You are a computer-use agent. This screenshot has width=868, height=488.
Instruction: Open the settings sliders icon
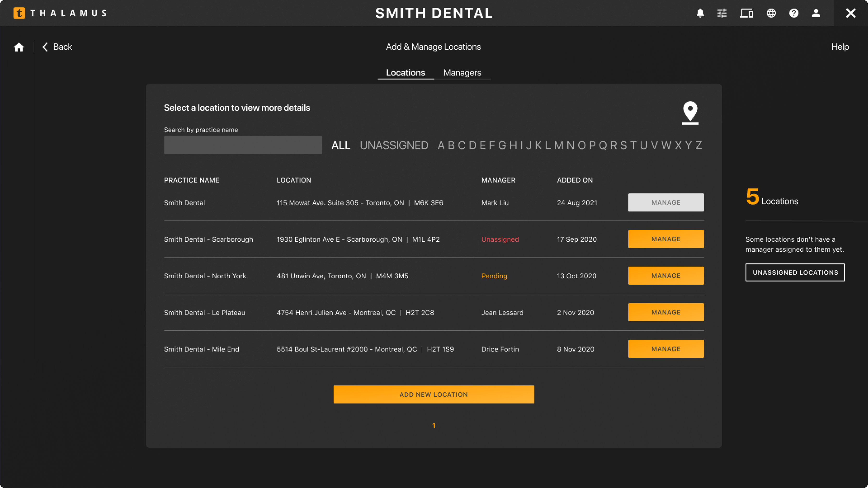coord(722,13)
